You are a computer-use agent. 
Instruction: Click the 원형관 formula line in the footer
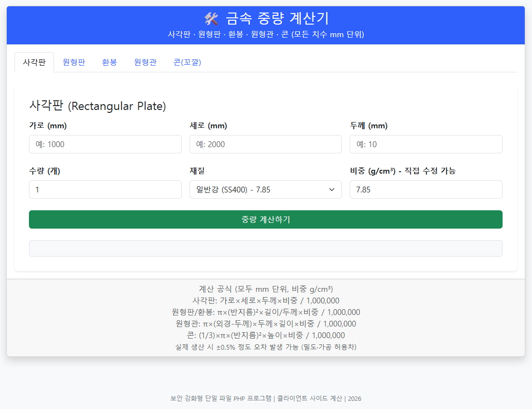(x=266, y=324)
